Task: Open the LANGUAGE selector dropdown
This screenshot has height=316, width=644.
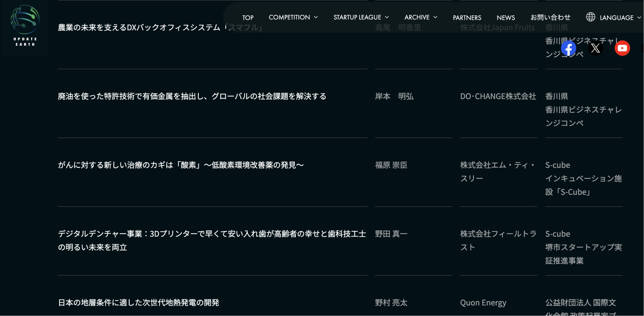Action: click(614, 17)
